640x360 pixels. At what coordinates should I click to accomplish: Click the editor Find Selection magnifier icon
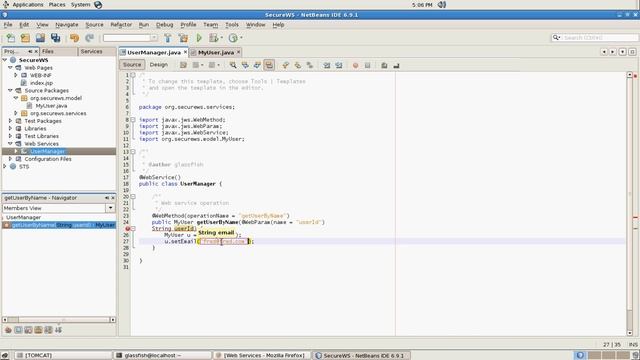point(233,65)
